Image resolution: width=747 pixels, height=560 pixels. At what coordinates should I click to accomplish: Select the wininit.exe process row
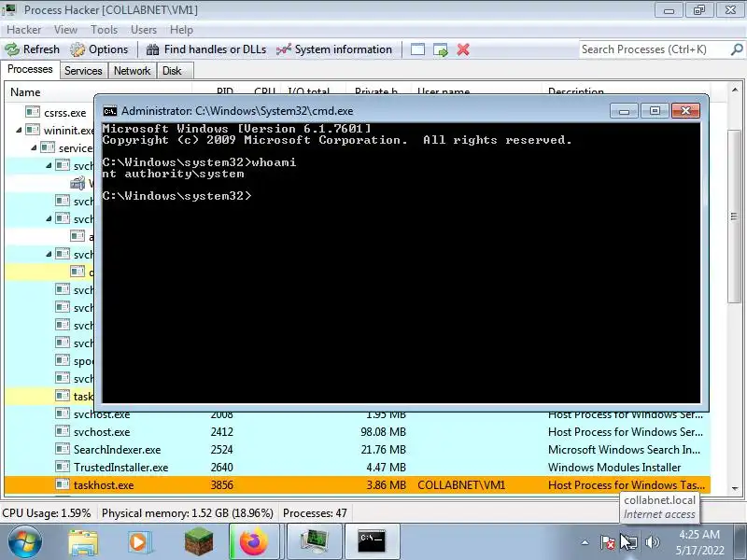tap(49, 130)
